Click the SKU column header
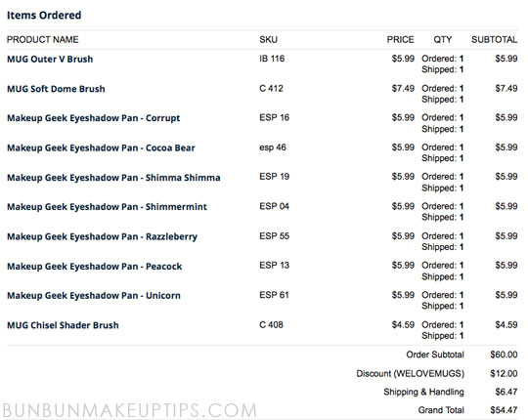The height and width of the screenshot is (420, 528). point(268,40)
